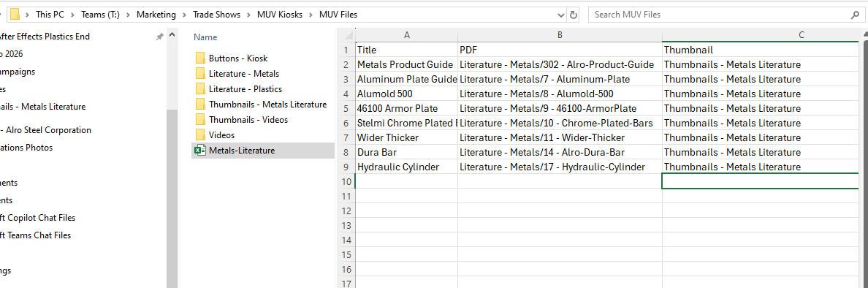Viewport: 868px width, 288px height.
Task: Select the Hydraulic Cylinder title cell
Action: 406,167
